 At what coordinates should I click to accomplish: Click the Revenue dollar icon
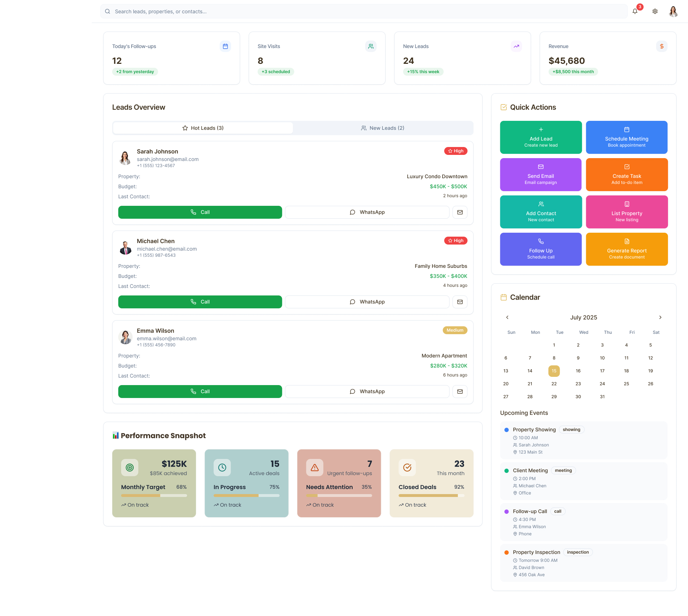(661, 46)
